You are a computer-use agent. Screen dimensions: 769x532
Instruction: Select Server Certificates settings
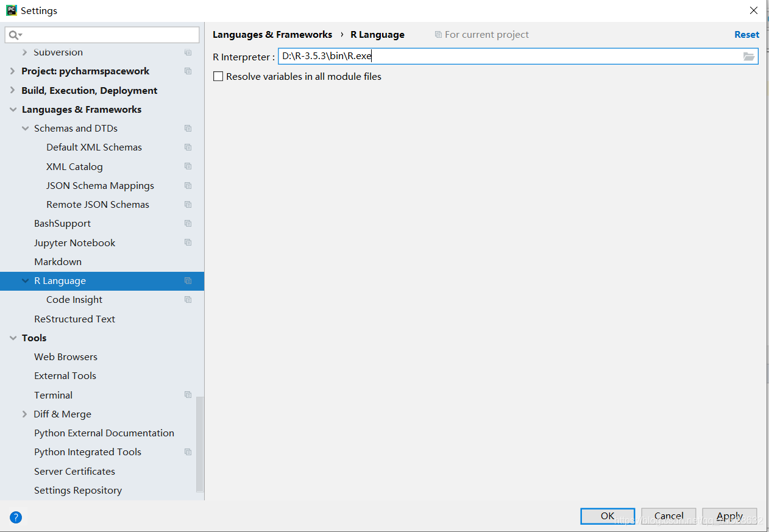(x=74, y=471)
